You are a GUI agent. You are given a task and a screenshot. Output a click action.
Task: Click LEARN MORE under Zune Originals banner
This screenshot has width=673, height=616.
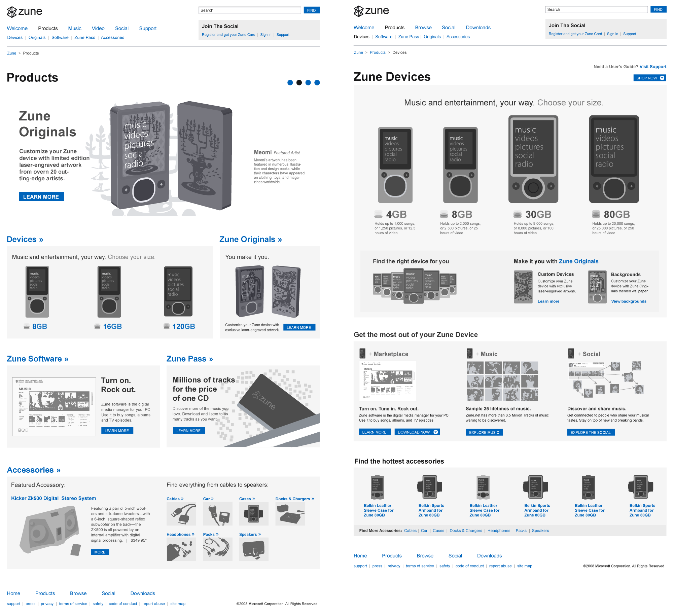tap(41, 197)
